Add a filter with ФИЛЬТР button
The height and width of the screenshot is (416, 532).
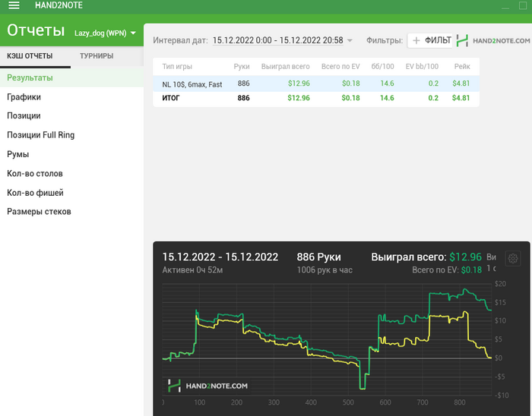430,41
